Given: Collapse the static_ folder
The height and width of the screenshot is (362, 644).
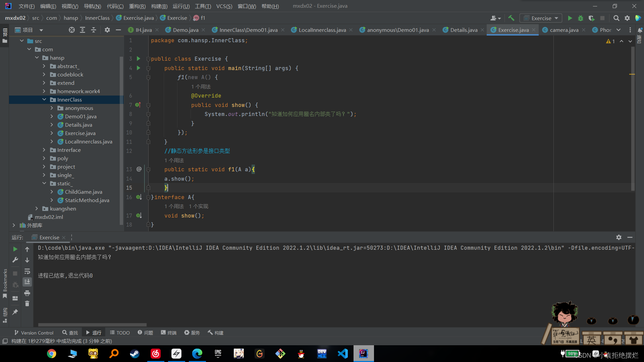Looking at the screenshot, I should (44, 183).
